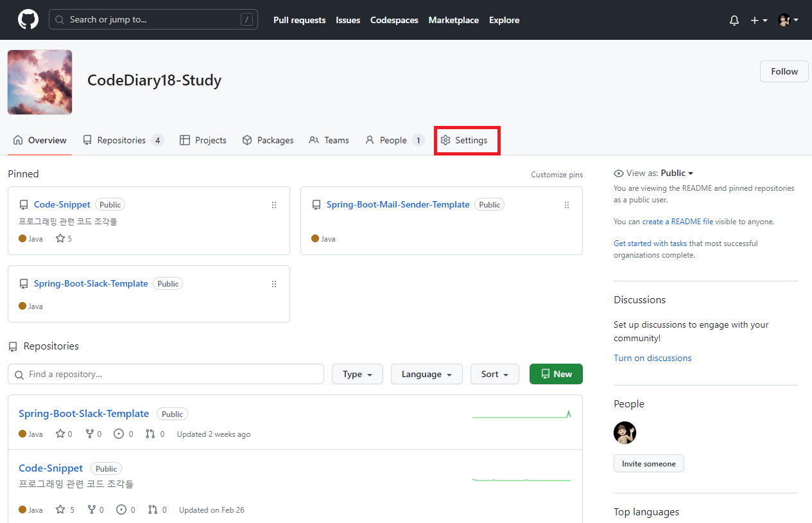Click the Find a repository search field

point(166,374)
